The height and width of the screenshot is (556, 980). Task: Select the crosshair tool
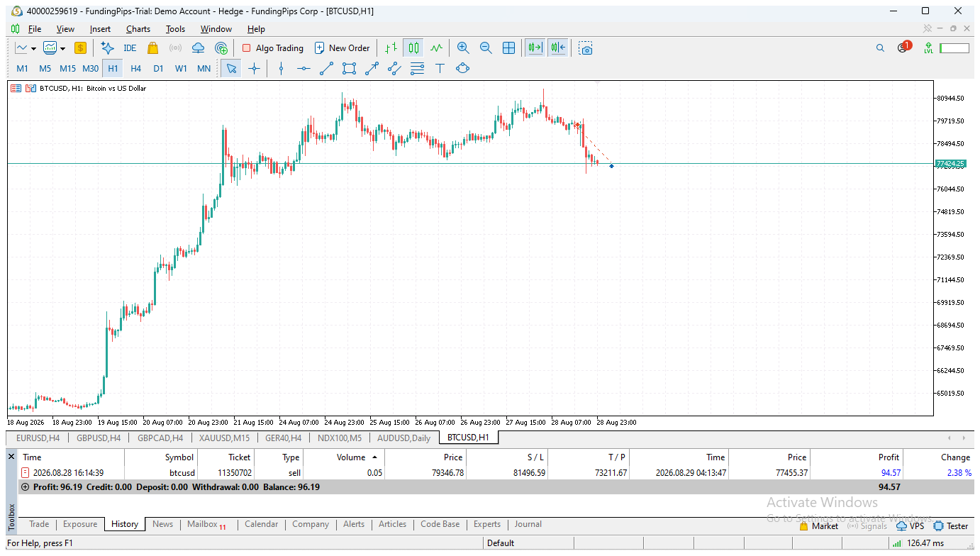[x=254, y=68]
